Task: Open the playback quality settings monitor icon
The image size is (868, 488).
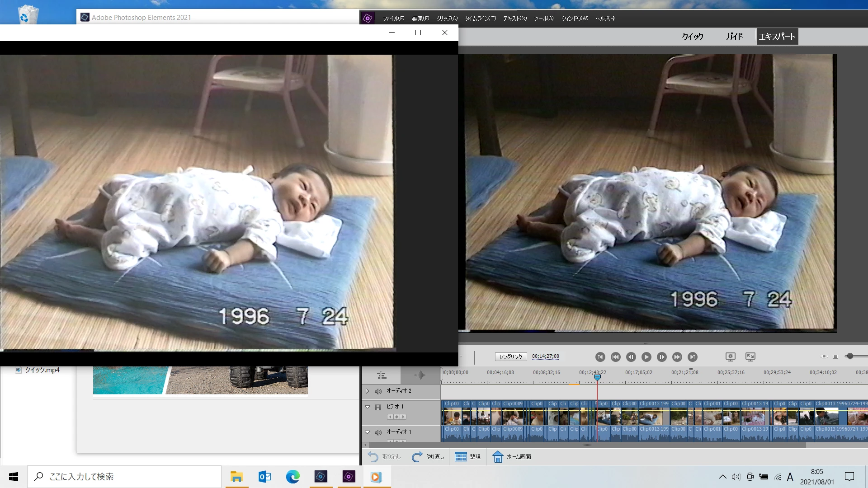Action: pos(730,357)
